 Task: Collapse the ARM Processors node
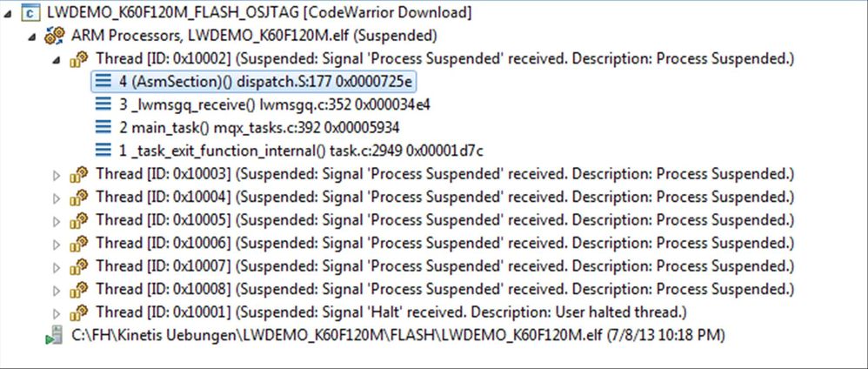pos(33,37)
